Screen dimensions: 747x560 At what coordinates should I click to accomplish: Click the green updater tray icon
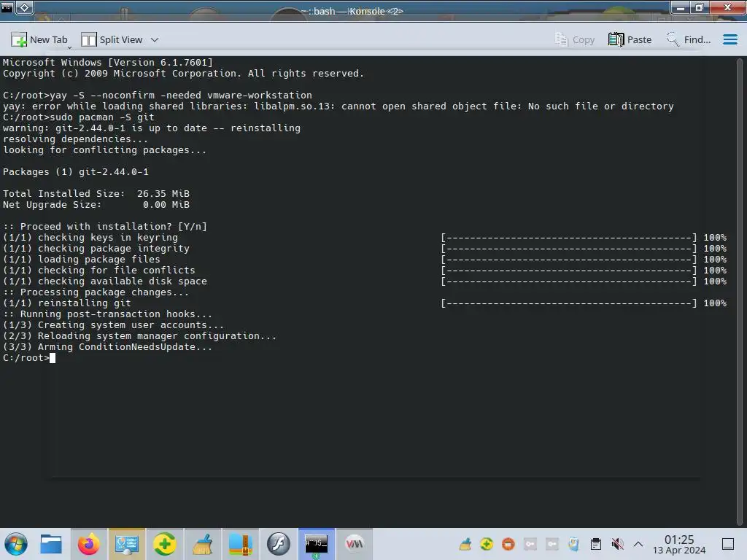click(x=487, y=544)
